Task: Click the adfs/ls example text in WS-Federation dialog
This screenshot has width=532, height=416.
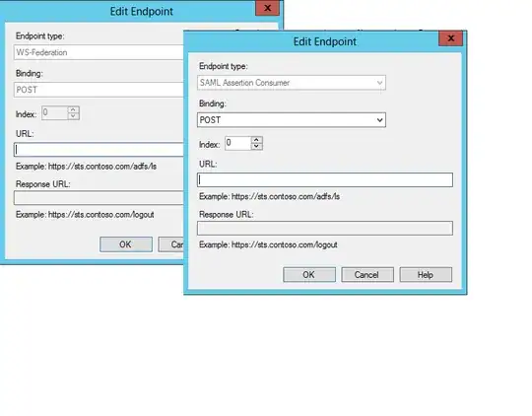Action: [86, 167]
